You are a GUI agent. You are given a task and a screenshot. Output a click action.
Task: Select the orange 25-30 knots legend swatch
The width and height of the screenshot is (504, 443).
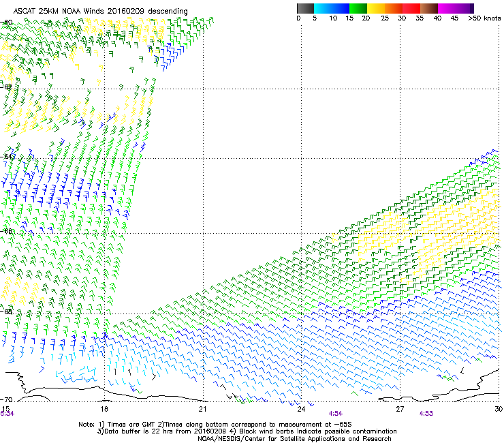(394, 8)
